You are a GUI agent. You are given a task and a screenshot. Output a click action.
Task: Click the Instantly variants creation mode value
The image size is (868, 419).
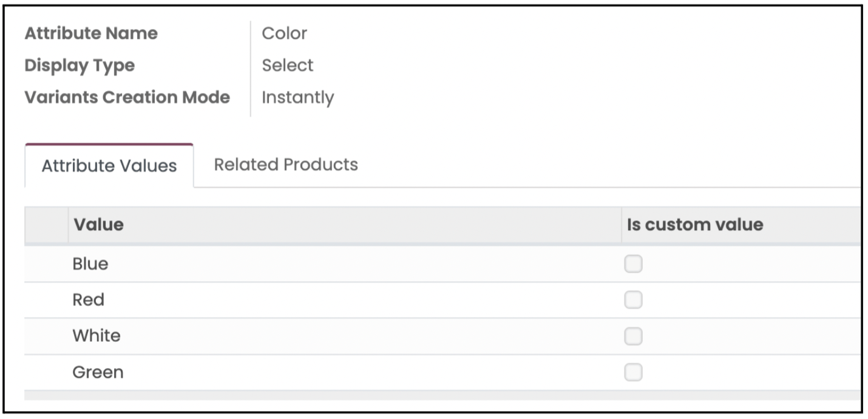(x=297, y=98)
